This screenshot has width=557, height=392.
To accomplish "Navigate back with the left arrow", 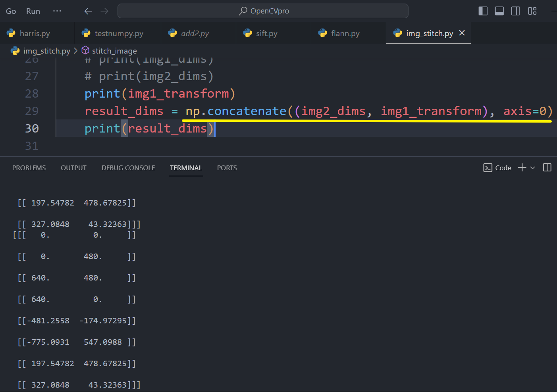I will point(88,11).
